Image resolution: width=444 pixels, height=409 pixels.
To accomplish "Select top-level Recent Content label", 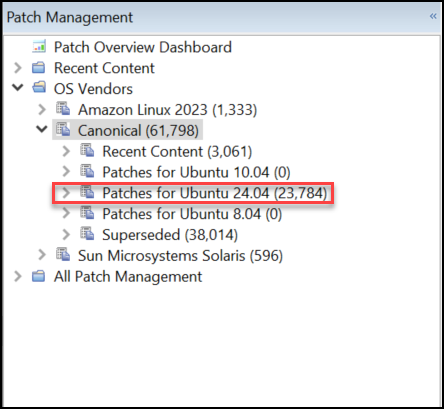I will (104, 68).
